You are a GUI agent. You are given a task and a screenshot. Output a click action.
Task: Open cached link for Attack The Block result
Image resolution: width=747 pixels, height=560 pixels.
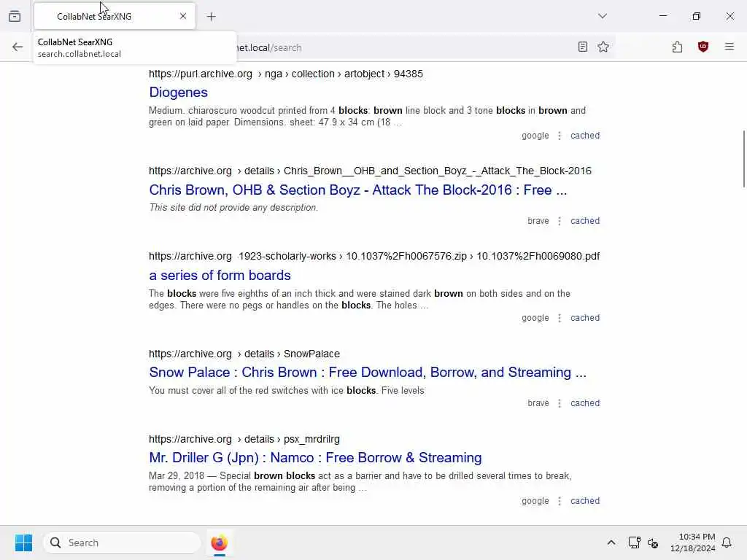point(585,221)
